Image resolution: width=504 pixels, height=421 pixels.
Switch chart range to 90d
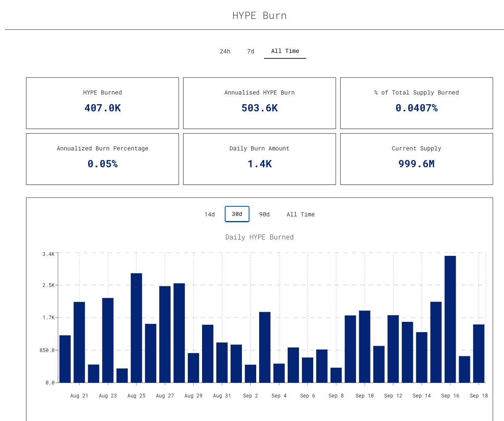tap(264, 214)
